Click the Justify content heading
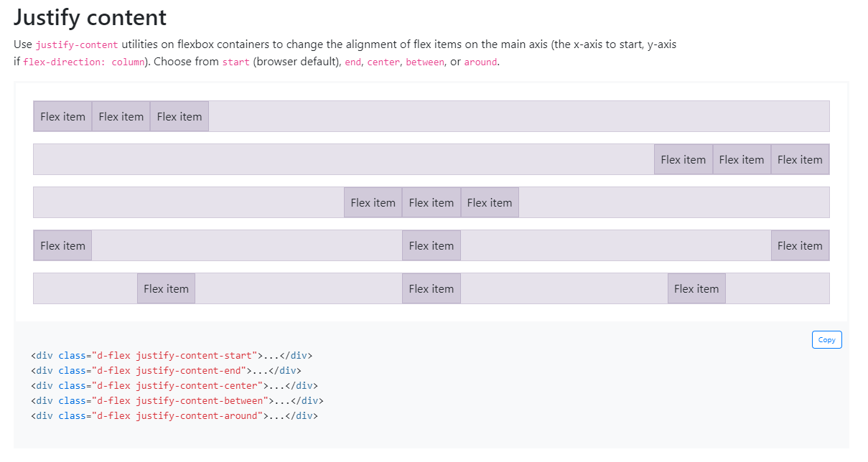Screen dimensions: 868x462 point(90,17)
